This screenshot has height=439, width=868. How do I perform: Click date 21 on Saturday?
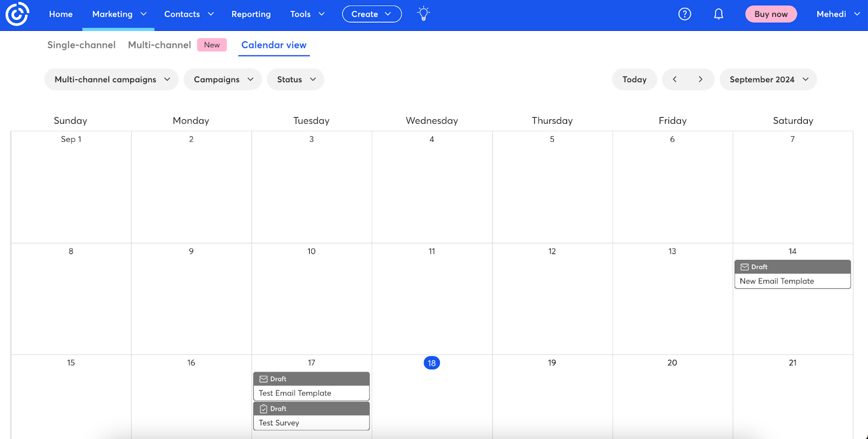pos(793,362)
